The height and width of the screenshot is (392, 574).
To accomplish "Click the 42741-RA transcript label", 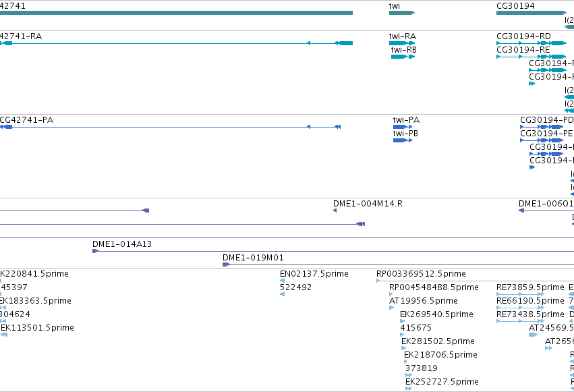I will (21, 36).
